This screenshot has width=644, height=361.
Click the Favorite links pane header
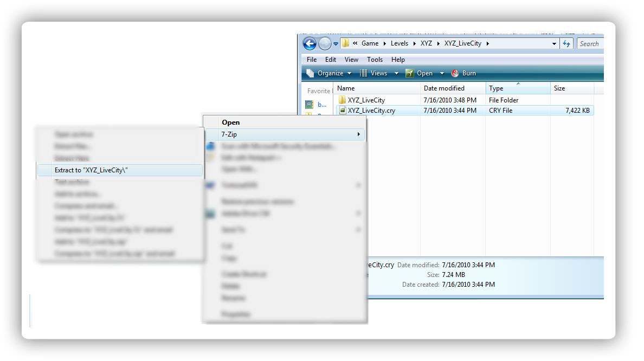coord(319,91)
